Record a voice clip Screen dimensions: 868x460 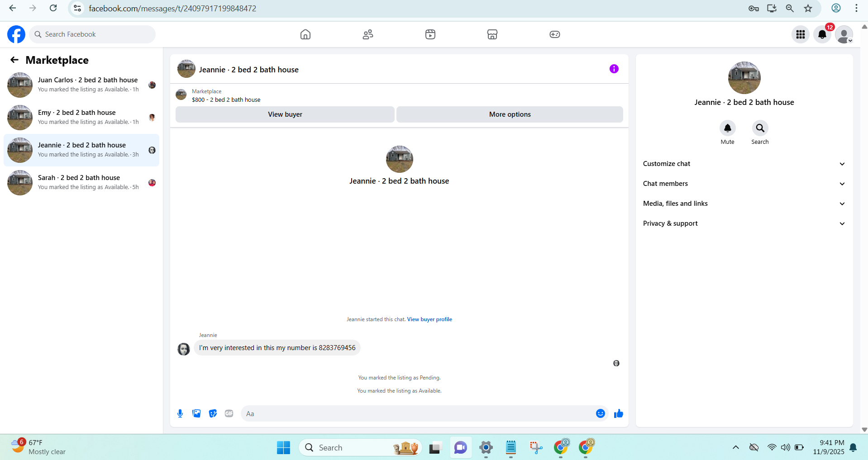[180, 413]
